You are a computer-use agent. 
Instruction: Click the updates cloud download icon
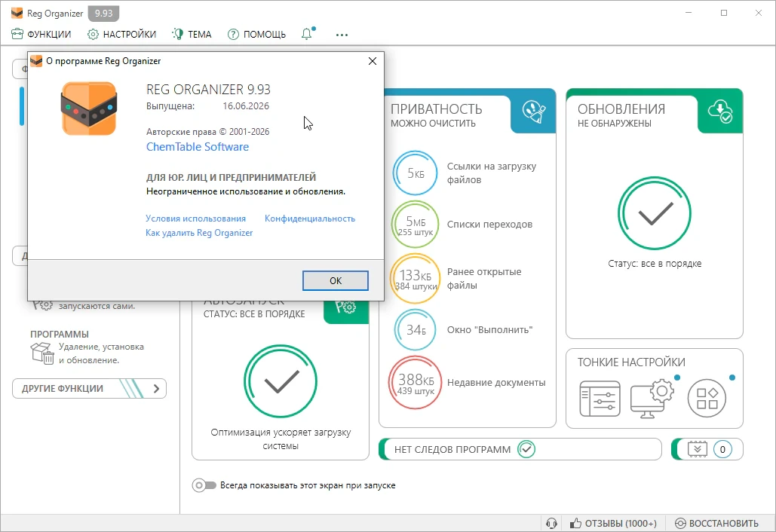pos(719,112)
